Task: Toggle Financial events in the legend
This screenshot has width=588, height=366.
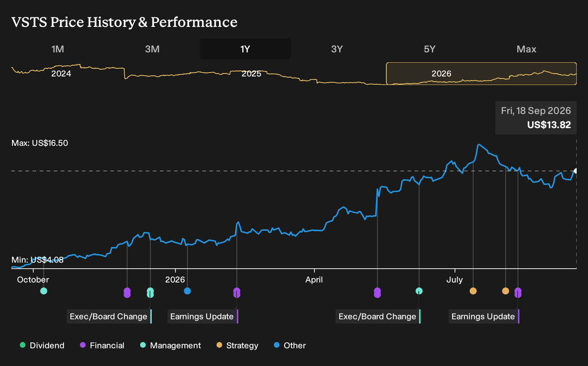Action: pyautogui.click(x=102, y=345)
